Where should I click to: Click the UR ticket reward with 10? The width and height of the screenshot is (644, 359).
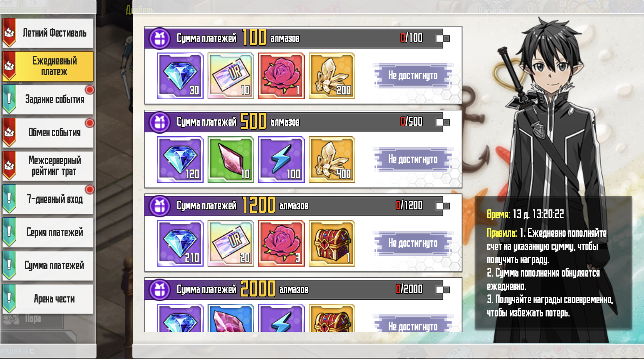[x=231, y=76]
